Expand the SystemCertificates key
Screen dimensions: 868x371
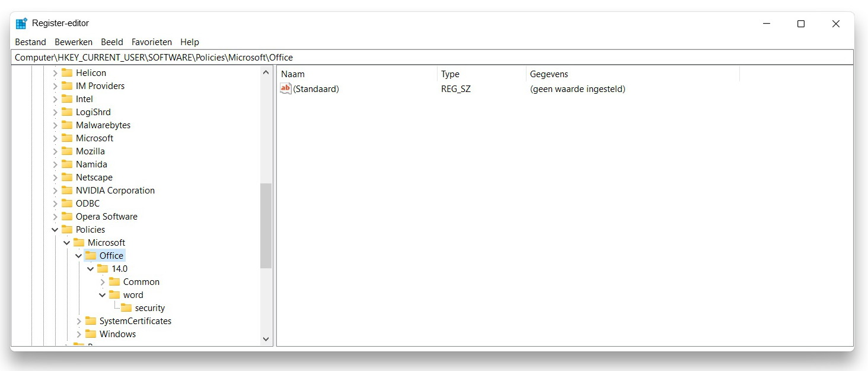point(79,321)
